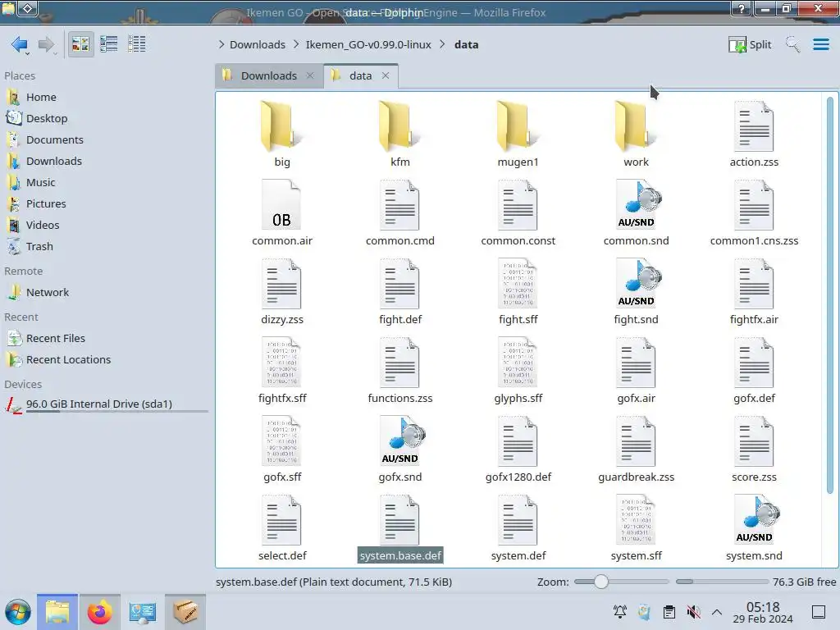Select the empty common.air file icon

pyautogui.click(x=282, y=205)
